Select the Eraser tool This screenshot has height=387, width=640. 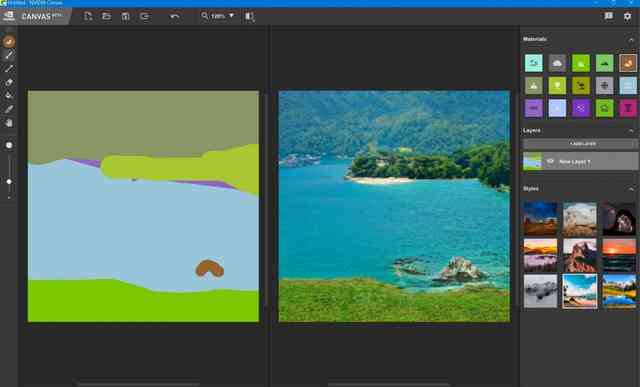[x=9, y=82]
